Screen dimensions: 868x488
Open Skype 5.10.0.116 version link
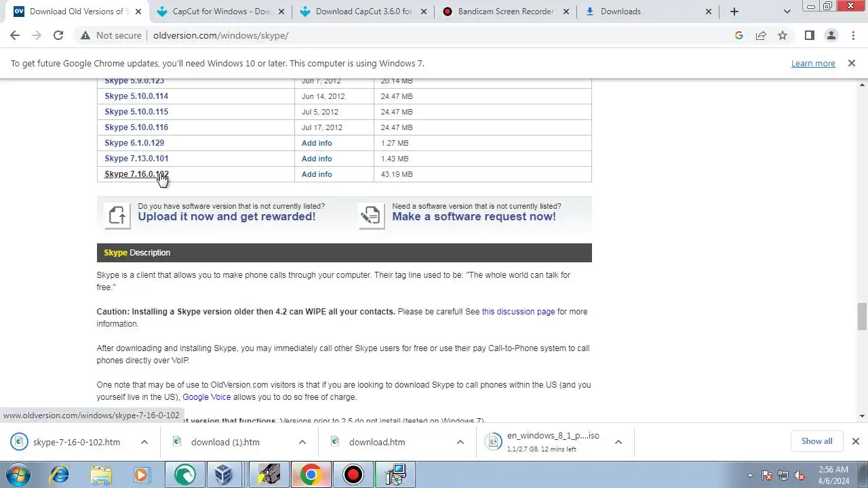(x=136, y=127)
